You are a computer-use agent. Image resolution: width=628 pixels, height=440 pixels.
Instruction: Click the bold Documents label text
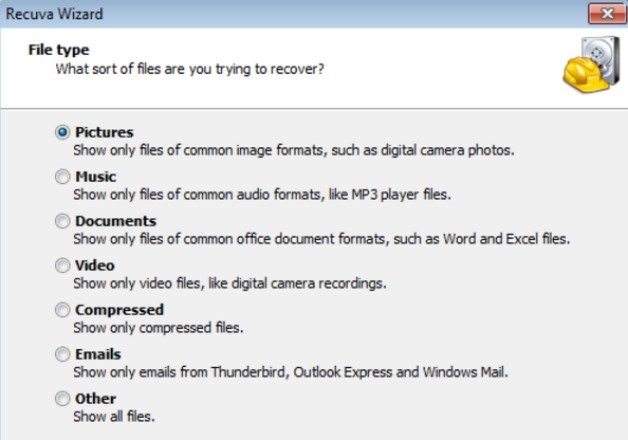click(x=116, y=221)
